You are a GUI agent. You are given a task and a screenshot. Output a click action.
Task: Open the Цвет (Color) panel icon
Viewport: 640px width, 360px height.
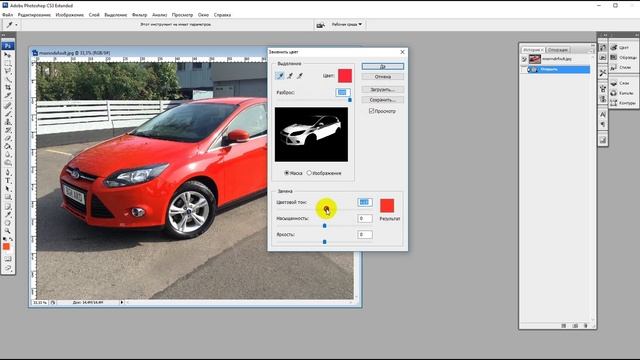tap(614, 47)
